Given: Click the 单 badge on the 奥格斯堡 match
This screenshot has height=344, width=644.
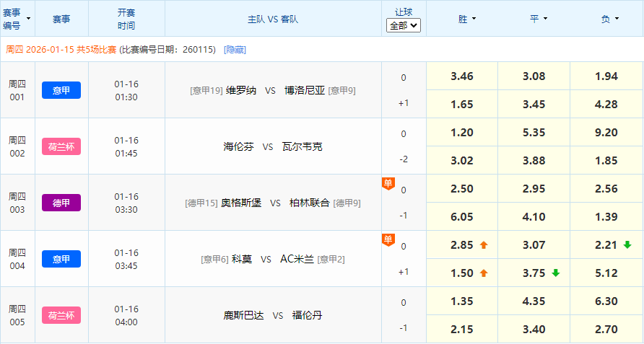Looking at the screenshot, I should pyautogui.click(x=388, y=183).
